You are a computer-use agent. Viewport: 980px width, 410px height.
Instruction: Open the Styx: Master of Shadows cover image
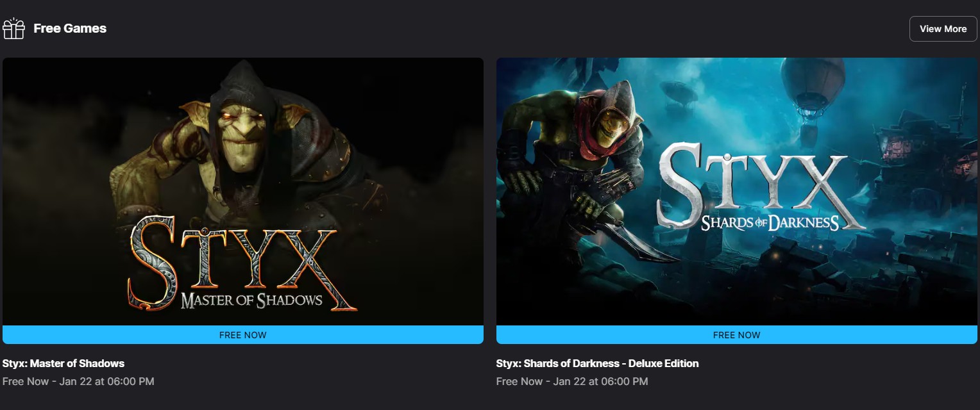tap(243, 192)
